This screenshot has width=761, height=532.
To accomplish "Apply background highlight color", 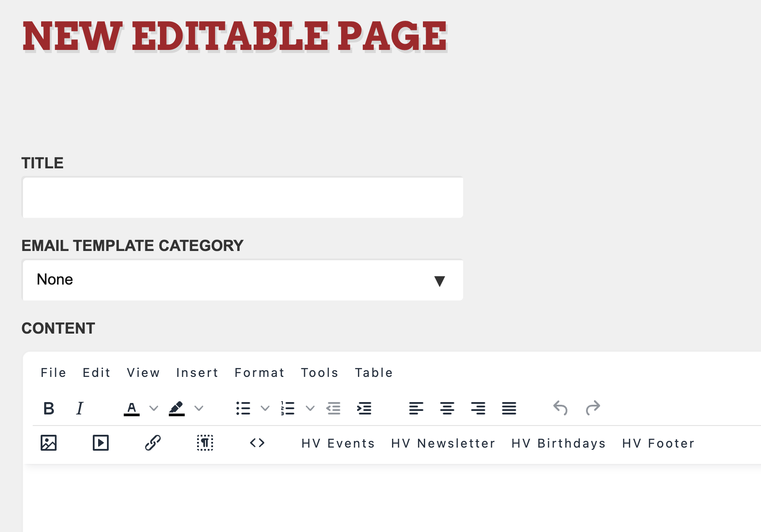I will [x=177, y=408].
